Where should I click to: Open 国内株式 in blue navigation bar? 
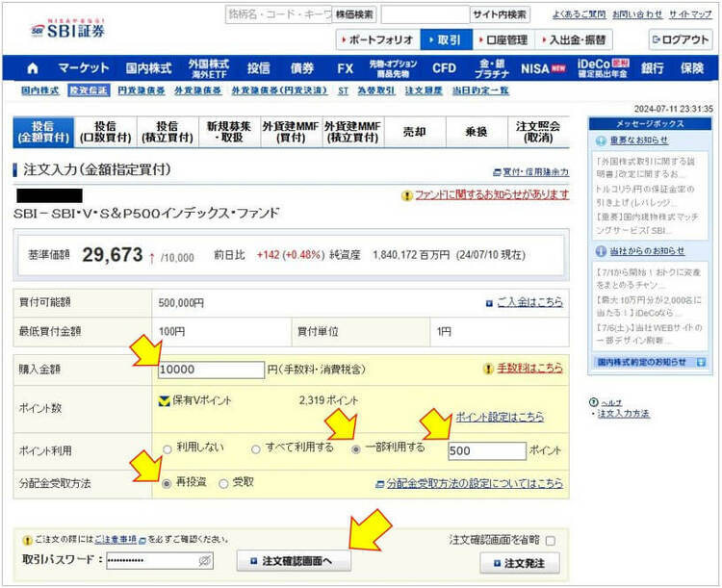148,68
